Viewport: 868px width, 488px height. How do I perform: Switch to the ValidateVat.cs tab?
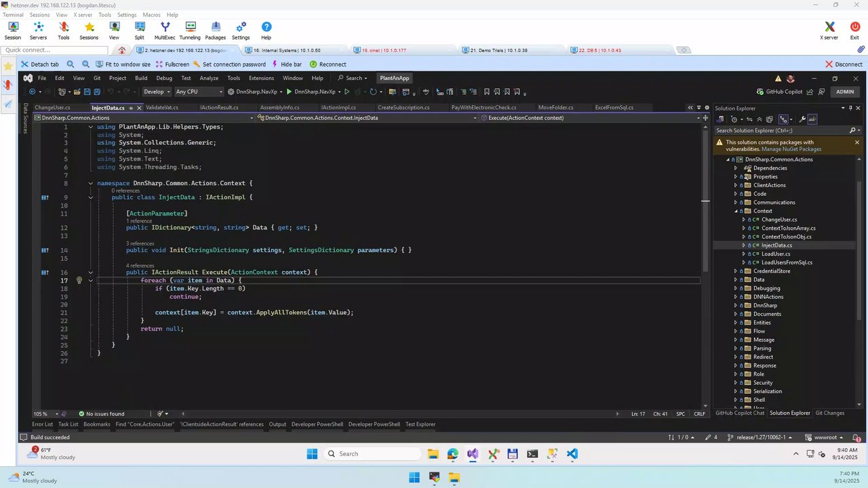pyautogui.click(x=161, y=107)
